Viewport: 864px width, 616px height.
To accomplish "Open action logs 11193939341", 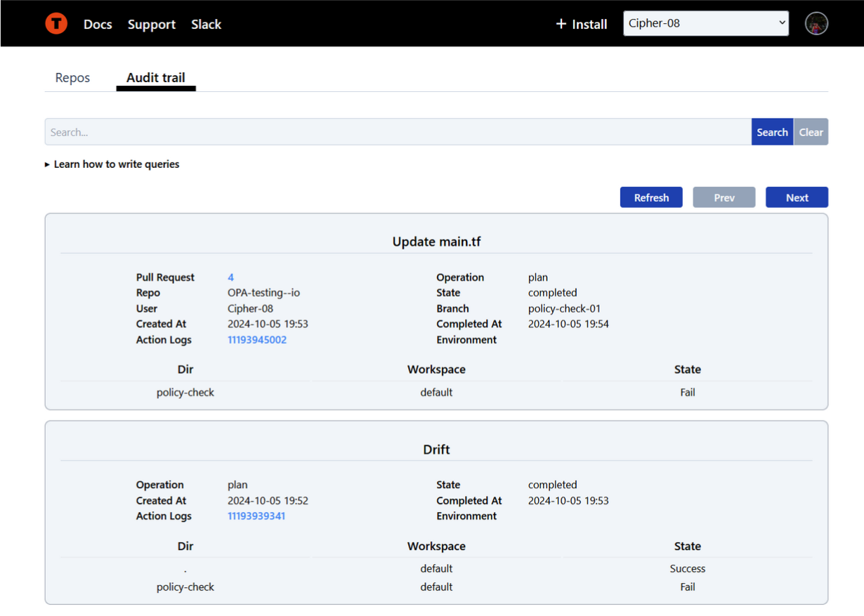I will 256,516.
